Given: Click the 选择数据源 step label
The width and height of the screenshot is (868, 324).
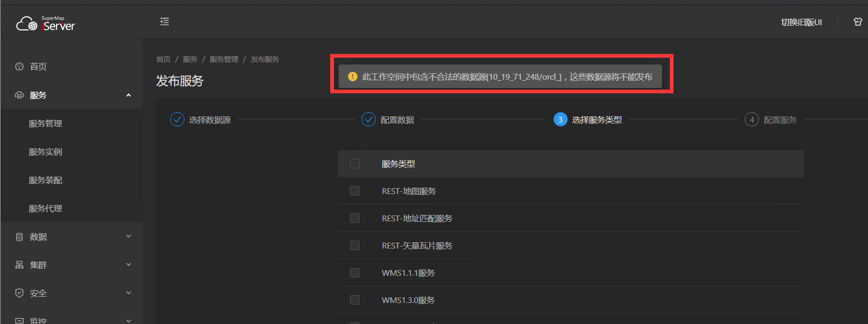Looking at the screenshot, I should pos(210,120).
